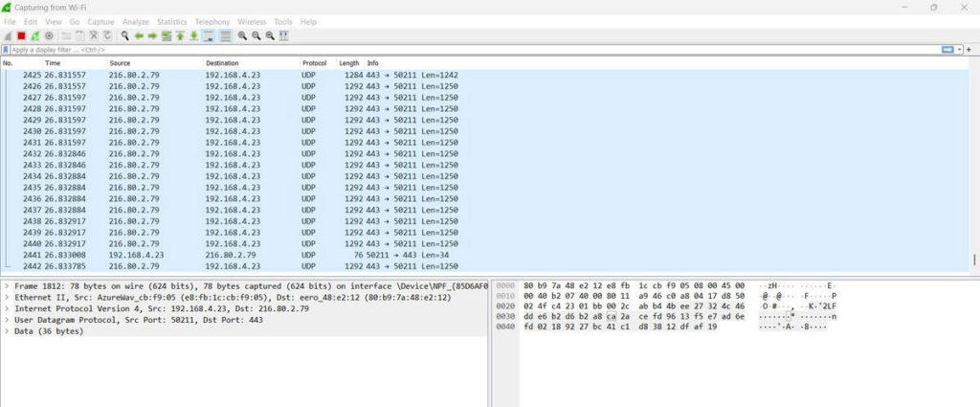The height and width of the screenshot is (407, 980).
Task: Sort by the Time column header
Action: [75, 63]
